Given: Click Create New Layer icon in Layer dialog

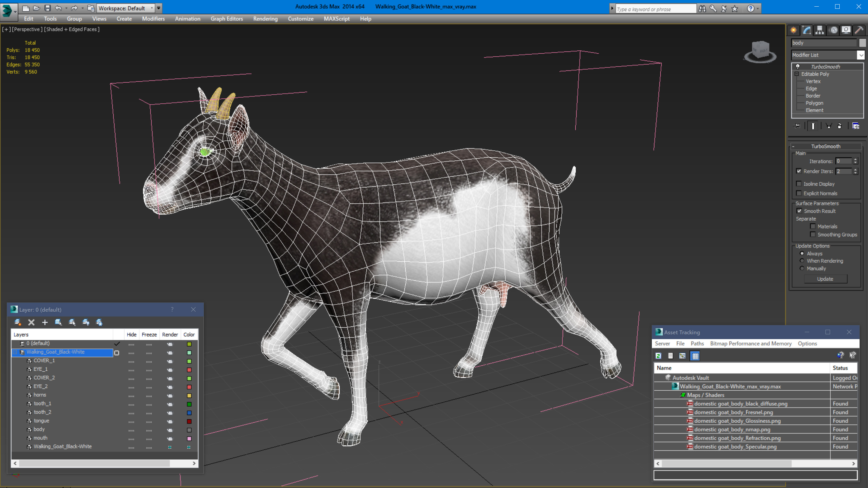Looking at the screenshot, I should pyautogui.click(x=18, y=322).
